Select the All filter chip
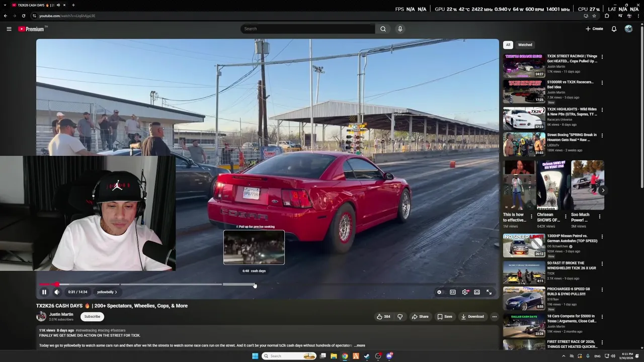 508,45
